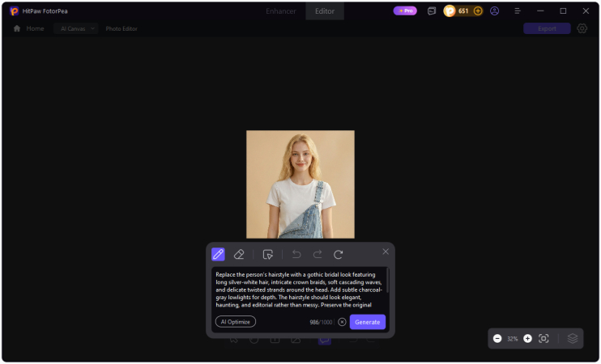Image resolution: width=601 pixels, height=364 pixels.
Task: Redo the last edit action
Action: tap(318, 254)
